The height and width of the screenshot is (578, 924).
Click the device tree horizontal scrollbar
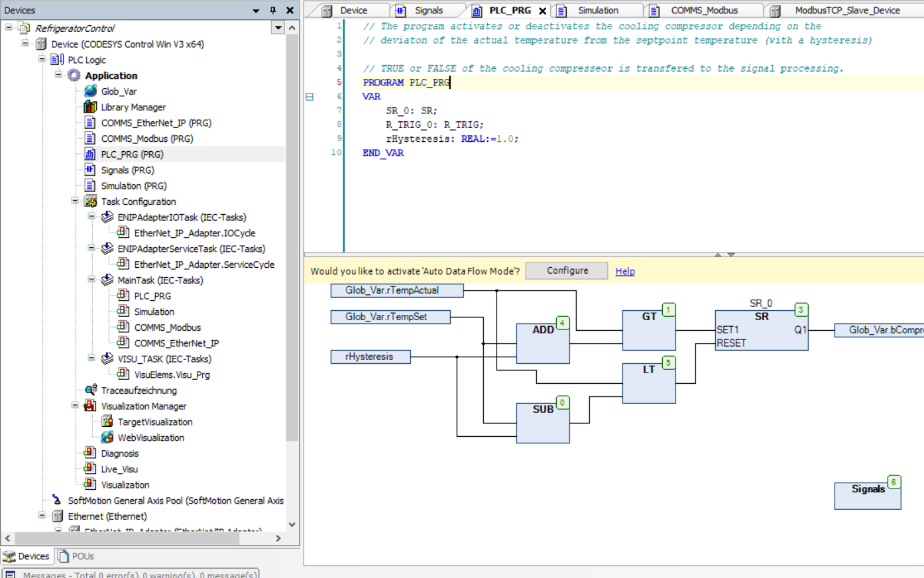coord(126,538)
